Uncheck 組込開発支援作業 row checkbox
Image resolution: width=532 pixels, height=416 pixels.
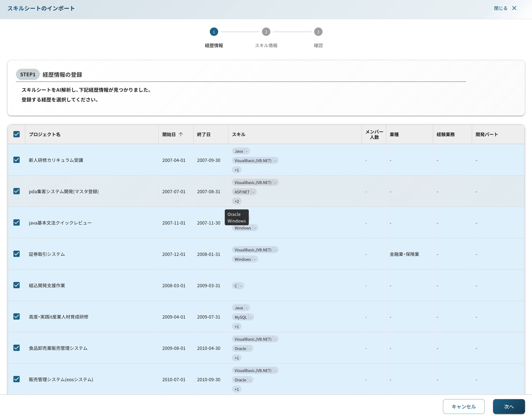[17, 285]
